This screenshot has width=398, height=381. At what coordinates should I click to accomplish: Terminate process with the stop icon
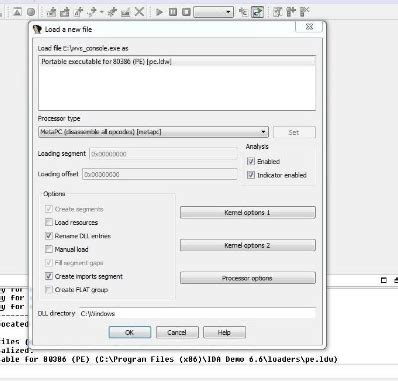pyautogui.click(x=186, y=12)
